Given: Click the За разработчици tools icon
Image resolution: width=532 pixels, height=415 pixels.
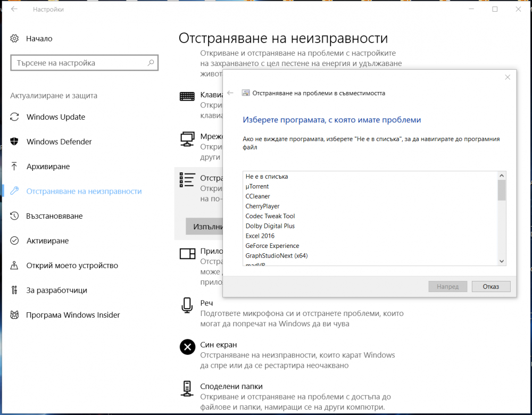Looking at the screenshot, I should (14, 290).
